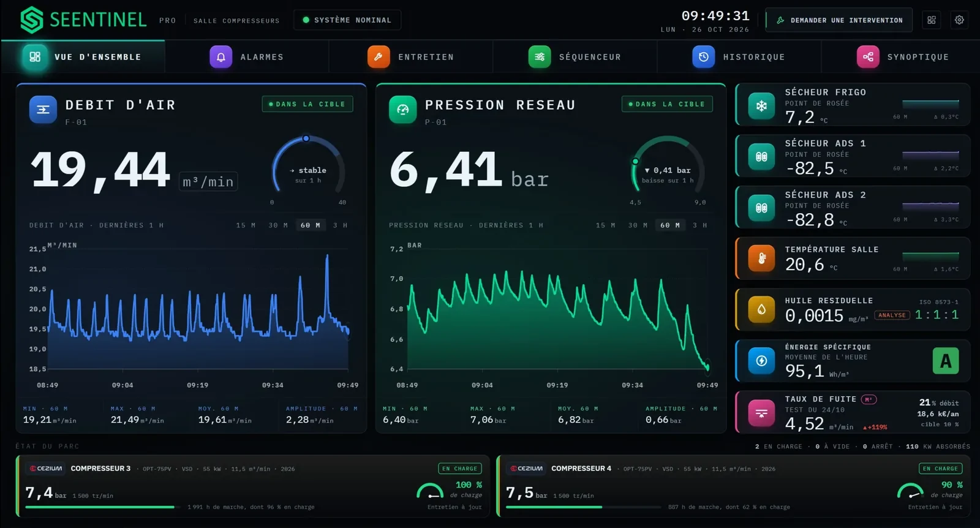Click the Analyse badge on Huile Résiduelle
The image size is (980, 528).
(x=892, y=315)
